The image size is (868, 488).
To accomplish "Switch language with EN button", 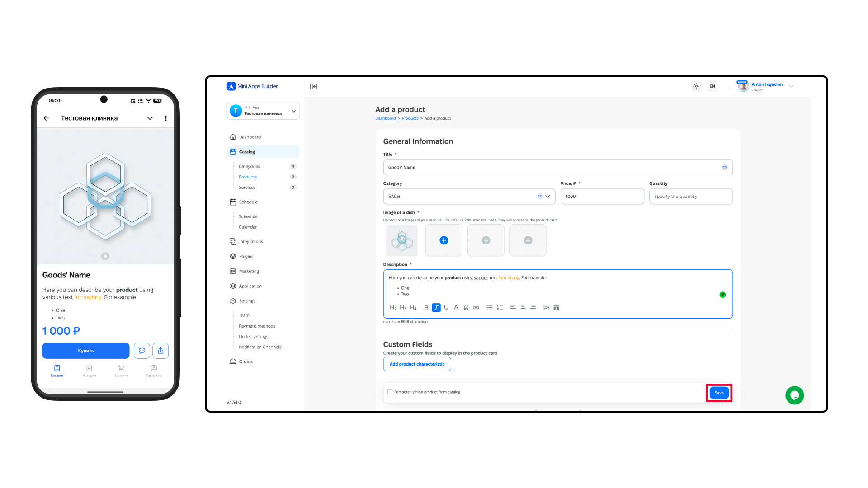I will (x=712, y=86).
